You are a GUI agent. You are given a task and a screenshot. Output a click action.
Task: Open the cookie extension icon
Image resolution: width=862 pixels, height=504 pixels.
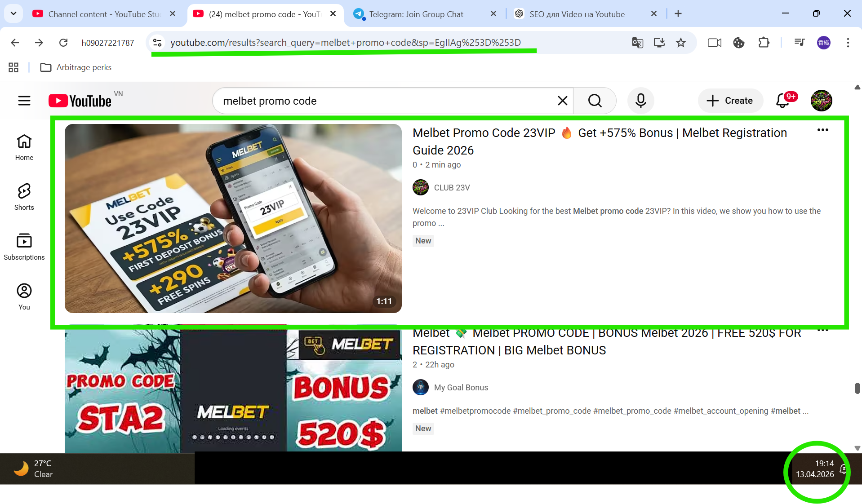coord(739,43)
